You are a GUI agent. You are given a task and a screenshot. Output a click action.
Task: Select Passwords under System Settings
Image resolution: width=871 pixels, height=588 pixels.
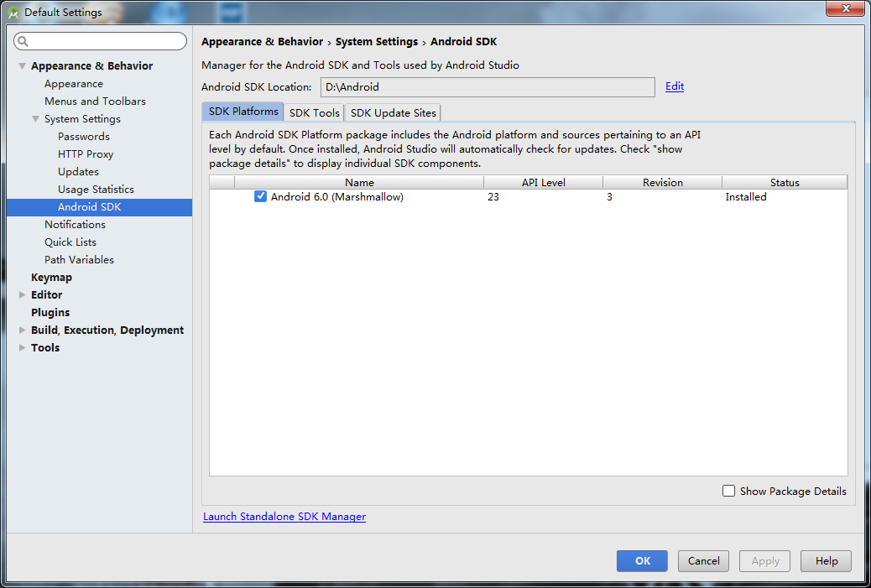point(84,137)
